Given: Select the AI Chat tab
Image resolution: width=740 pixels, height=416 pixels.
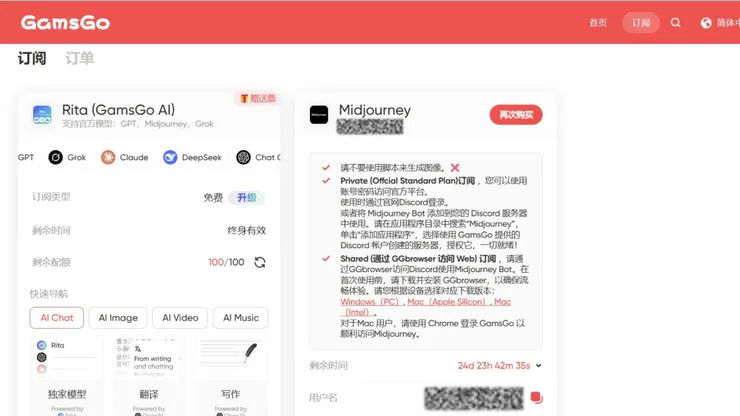Looking at the screenshot, I should click(x=57, y=318).
